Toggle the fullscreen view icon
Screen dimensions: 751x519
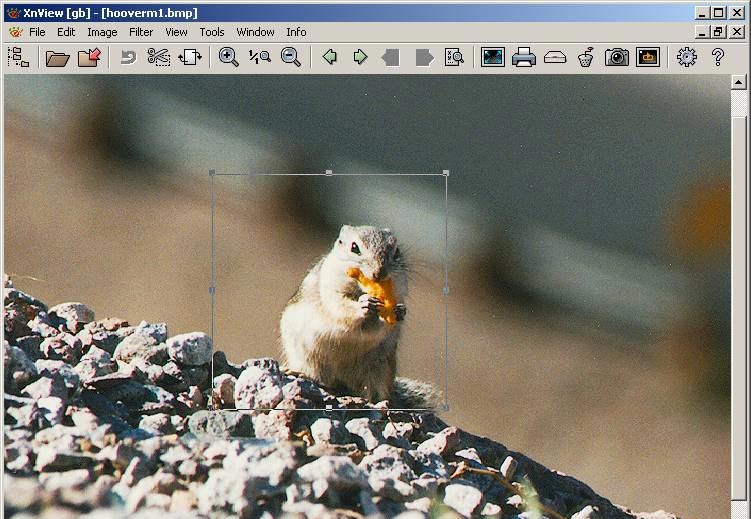[492, 57]
